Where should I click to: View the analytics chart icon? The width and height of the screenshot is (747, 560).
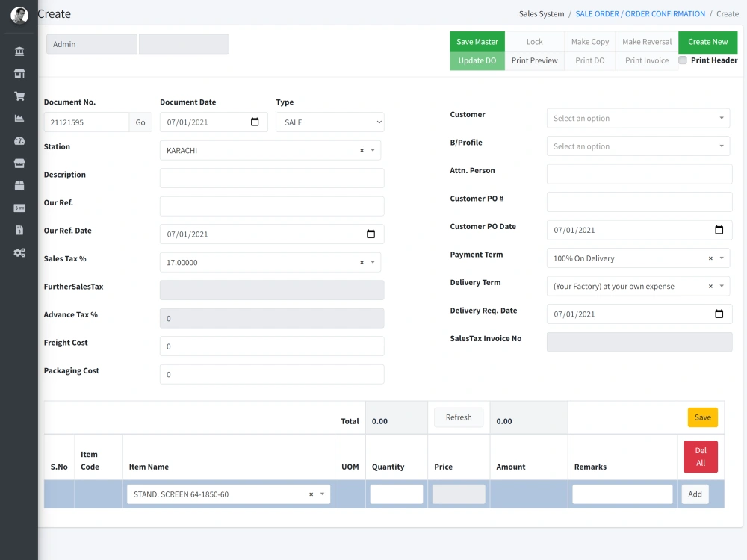19,118
